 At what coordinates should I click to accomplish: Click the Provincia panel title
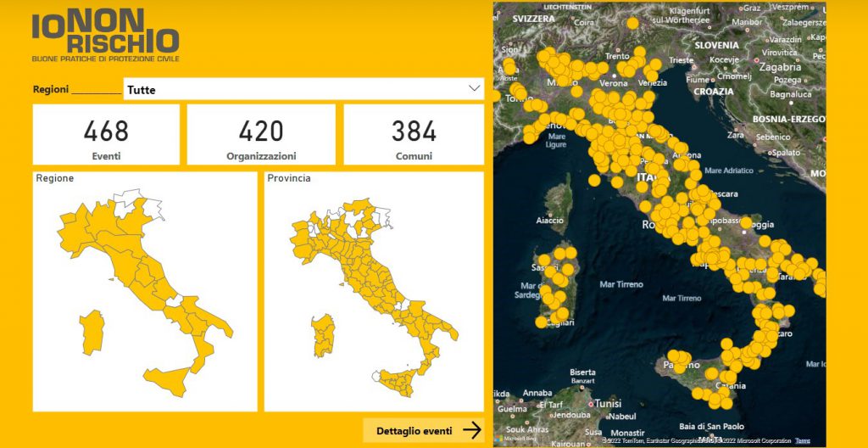click(x=289, y=178)
